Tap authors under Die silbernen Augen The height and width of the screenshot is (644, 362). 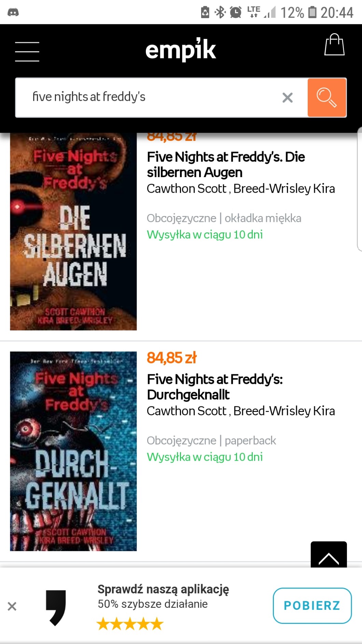(x=241, y=189)
